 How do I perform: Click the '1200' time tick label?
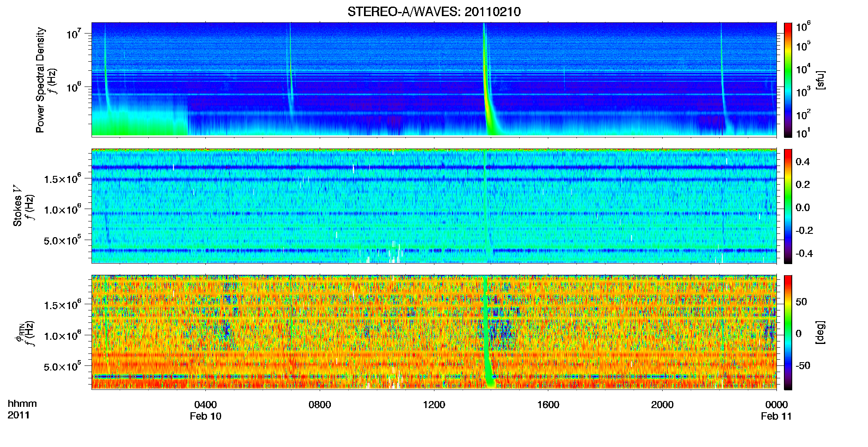[434, 404]
